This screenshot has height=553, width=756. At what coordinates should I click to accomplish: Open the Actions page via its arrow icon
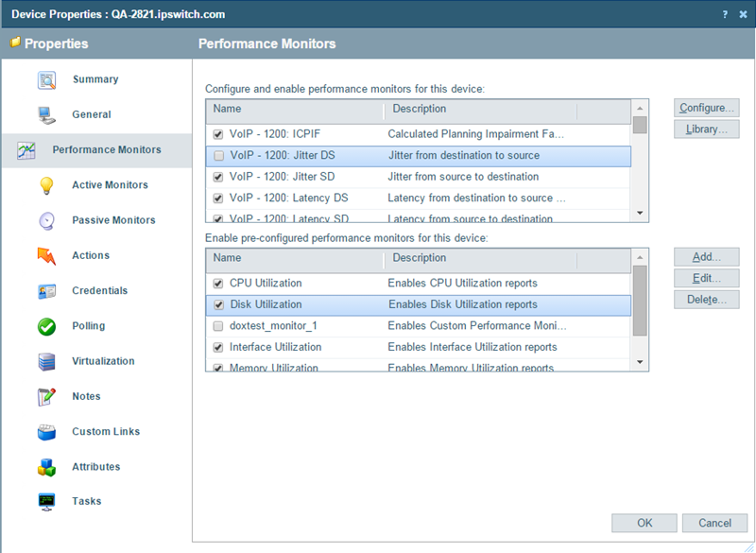[45, 255]
